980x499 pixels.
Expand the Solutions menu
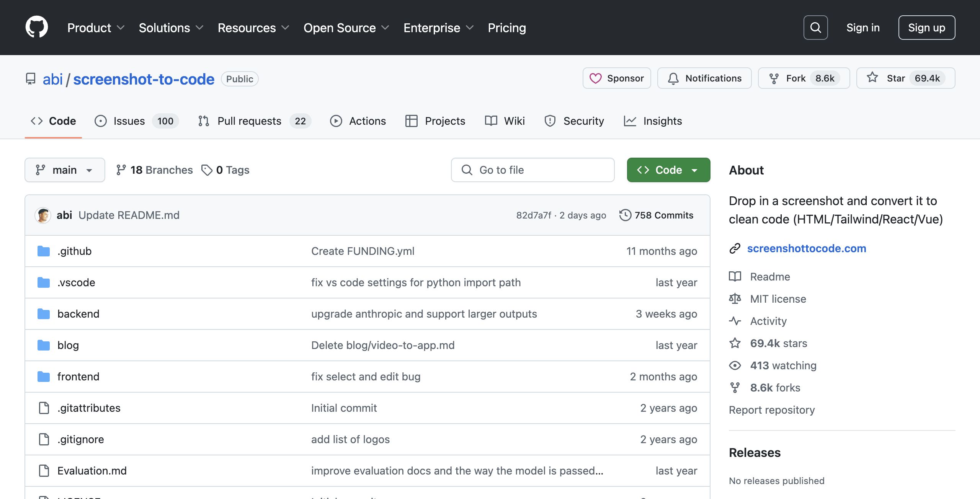coord(171,28)
